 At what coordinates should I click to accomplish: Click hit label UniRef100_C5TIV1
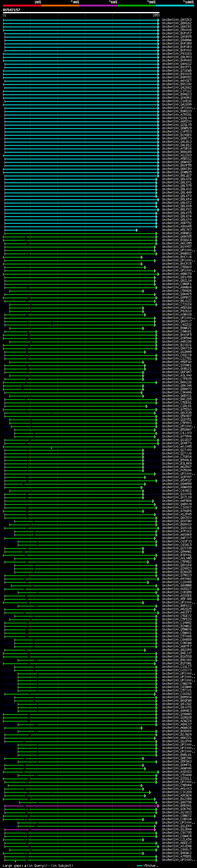177,690
